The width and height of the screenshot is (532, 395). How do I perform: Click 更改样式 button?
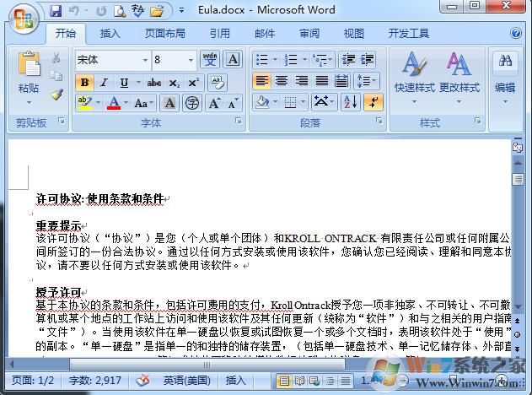coord(459,78)
